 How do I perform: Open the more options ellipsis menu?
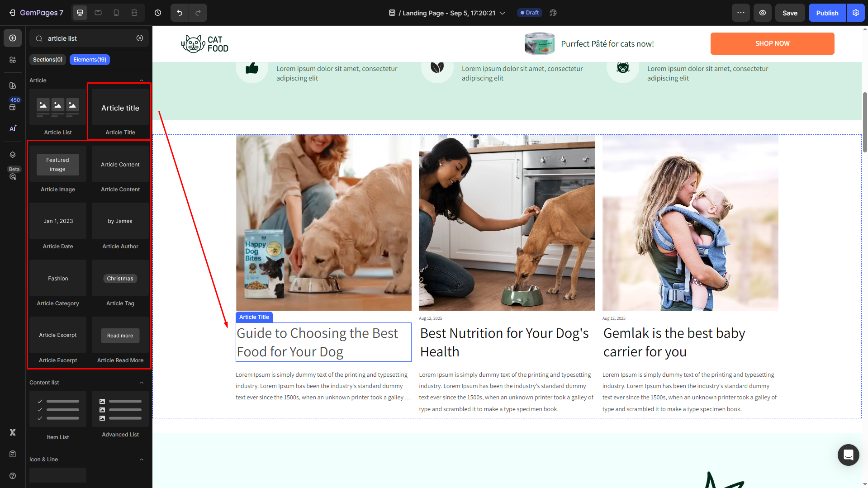[x=741, y=13]
